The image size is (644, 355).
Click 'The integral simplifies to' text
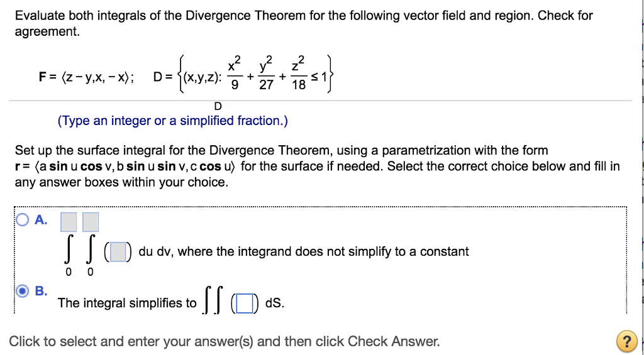(127, 303)
